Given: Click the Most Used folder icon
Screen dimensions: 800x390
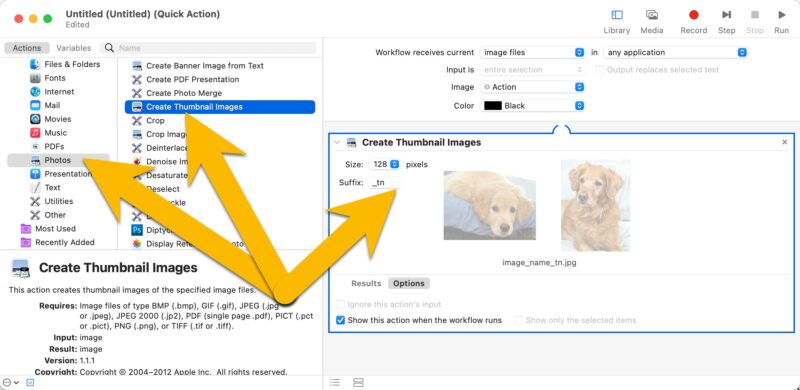Looking at the screenshot, I should click(x=26, y=229).
